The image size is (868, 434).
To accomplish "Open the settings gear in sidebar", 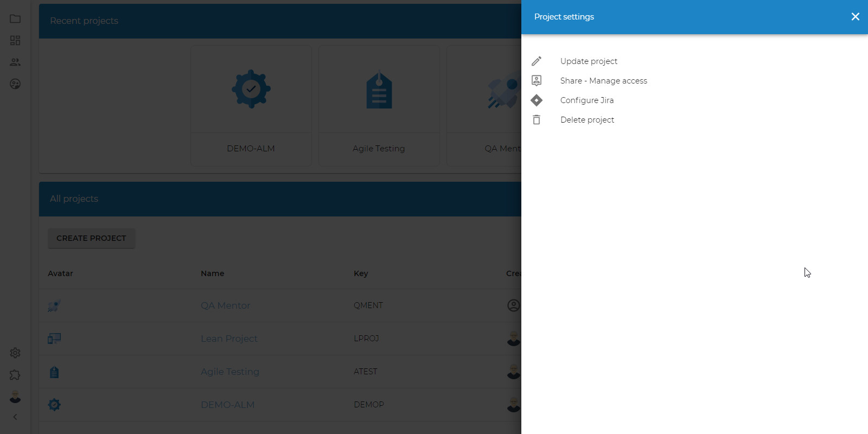I will point(15,353).
